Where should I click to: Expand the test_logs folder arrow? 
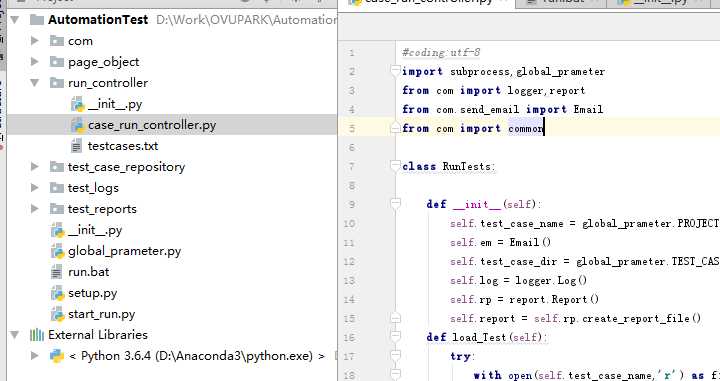point(34,187)
